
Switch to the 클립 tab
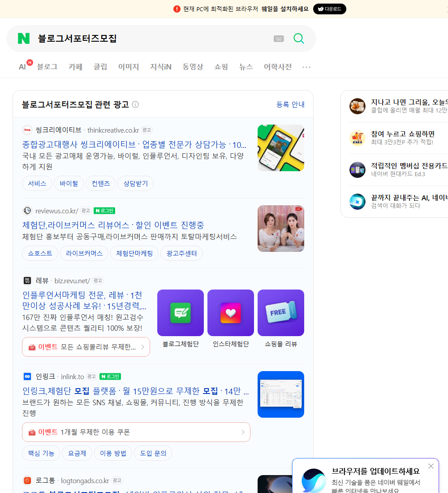click(100, 67)
